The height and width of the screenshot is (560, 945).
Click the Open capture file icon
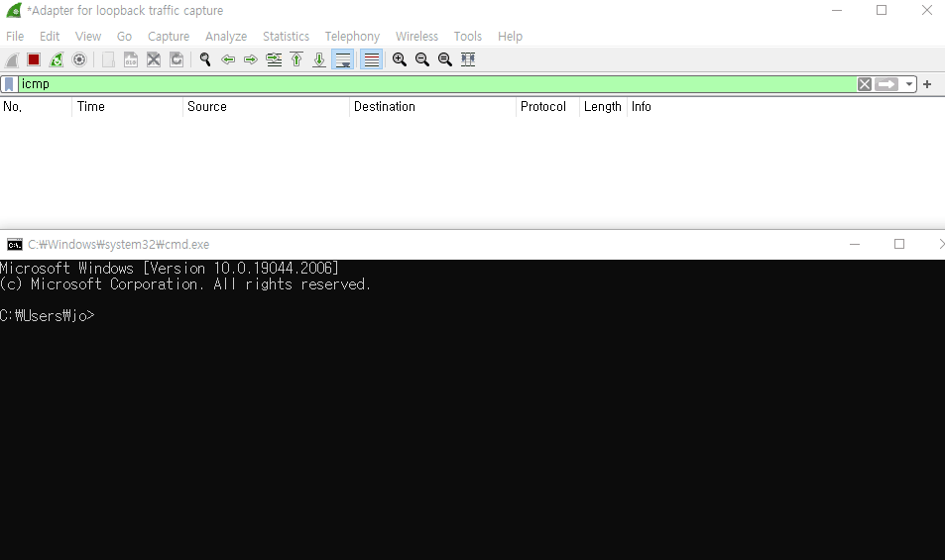[x=108, y=59]
